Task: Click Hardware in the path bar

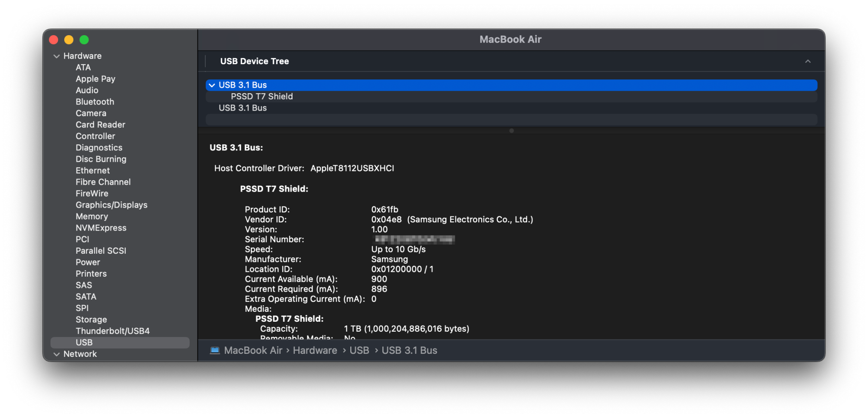Action: [x=315, y=350]
